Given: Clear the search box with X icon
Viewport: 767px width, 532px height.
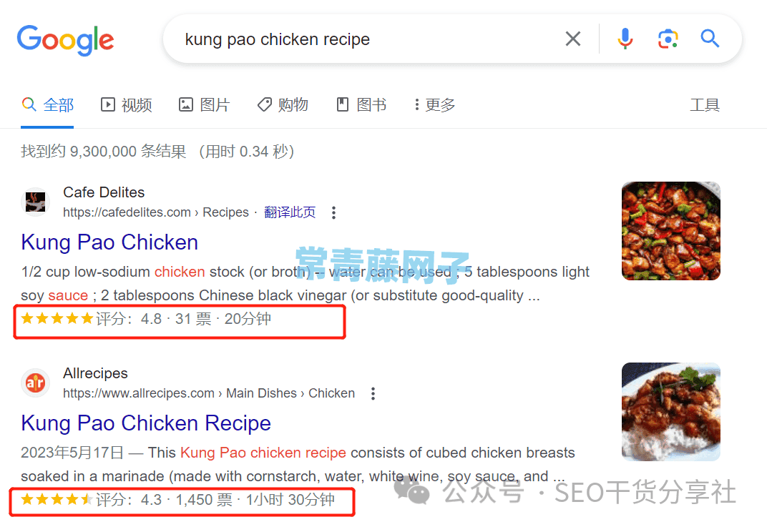Looking at the screenshot, I should tap(573, 39).
